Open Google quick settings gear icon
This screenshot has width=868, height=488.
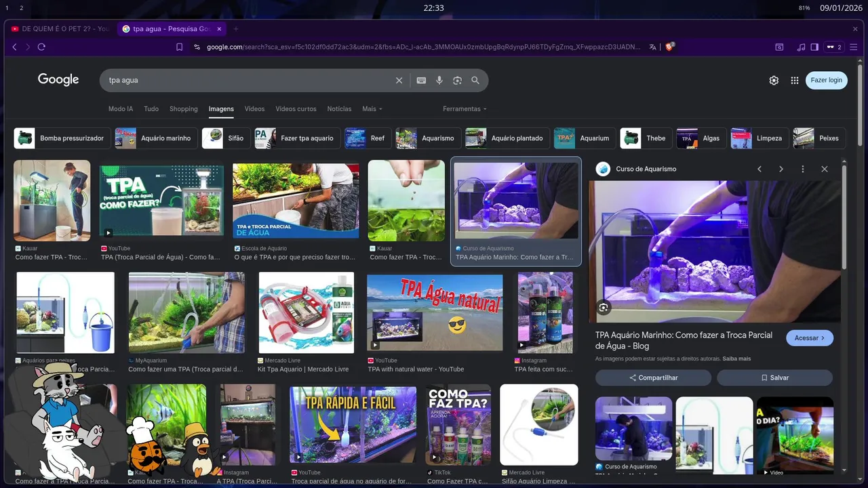[774, 80]
